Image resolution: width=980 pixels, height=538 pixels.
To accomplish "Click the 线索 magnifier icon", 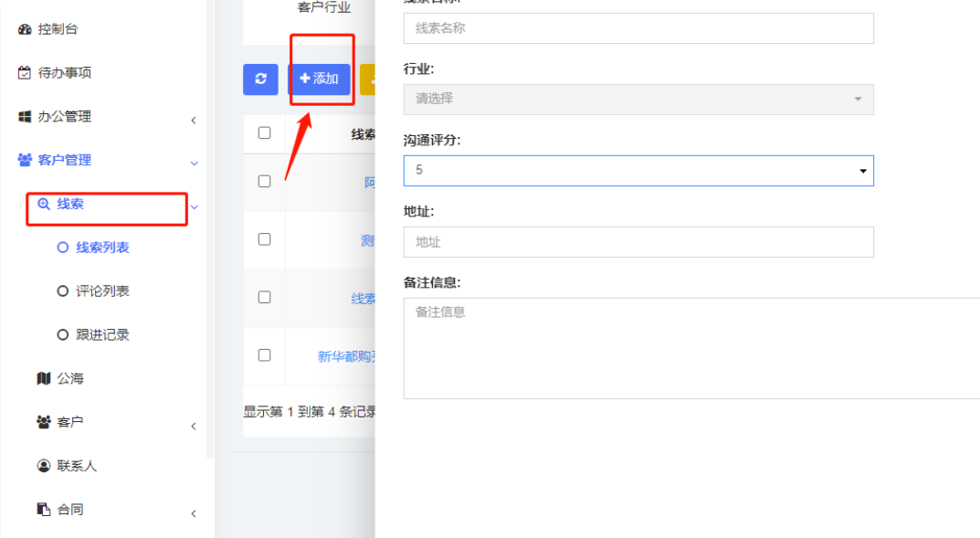I will tap(44, 205).
